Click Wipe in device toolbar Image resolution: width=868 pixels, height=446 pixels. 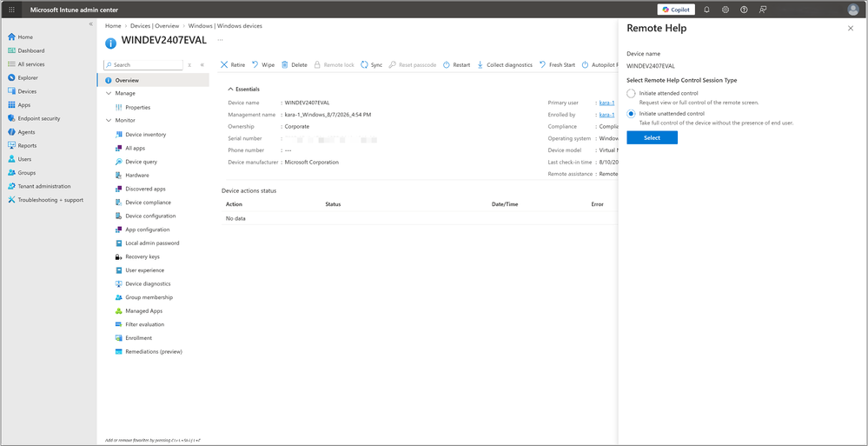coord(263,65)
